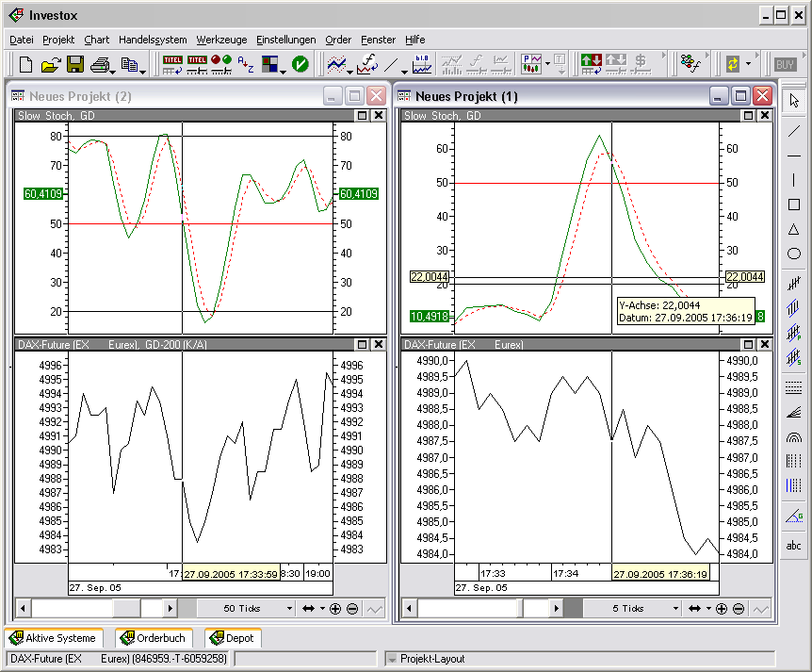Click zoom out minus on right chart

coord(739,609)
